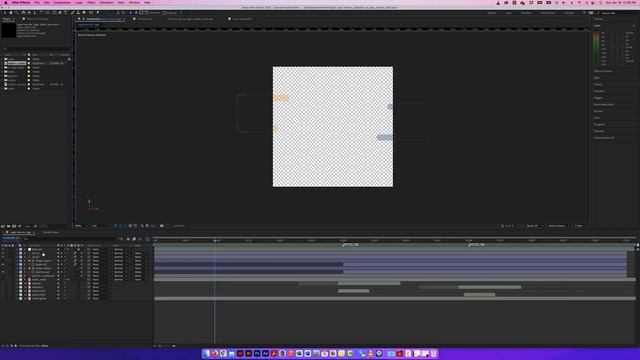Image resolution: width=640 pixels, height=360 pixels.
Task: Open the blending mode dropdown for layer 1
Action: [120, 249]
